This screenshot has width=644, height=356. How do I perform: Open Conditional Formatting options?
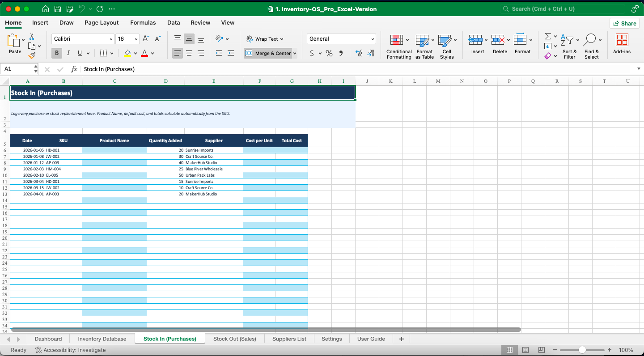point(398,45)
